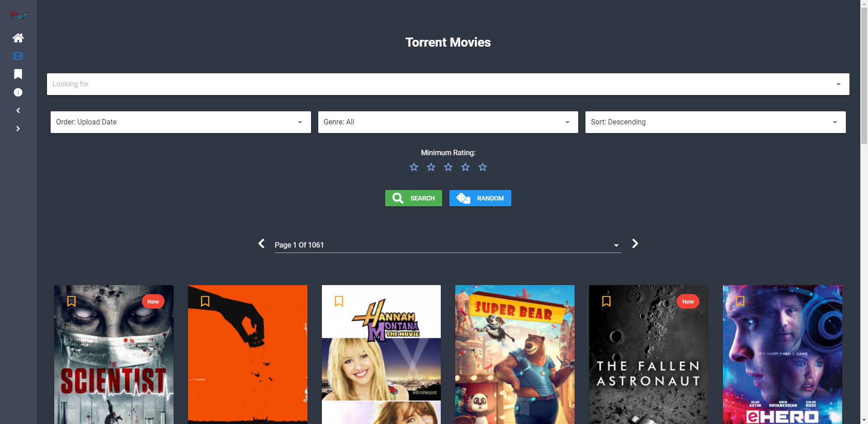Set minimum rating to three stars
Screen dimensions: 868x424
tap(448, 167)
